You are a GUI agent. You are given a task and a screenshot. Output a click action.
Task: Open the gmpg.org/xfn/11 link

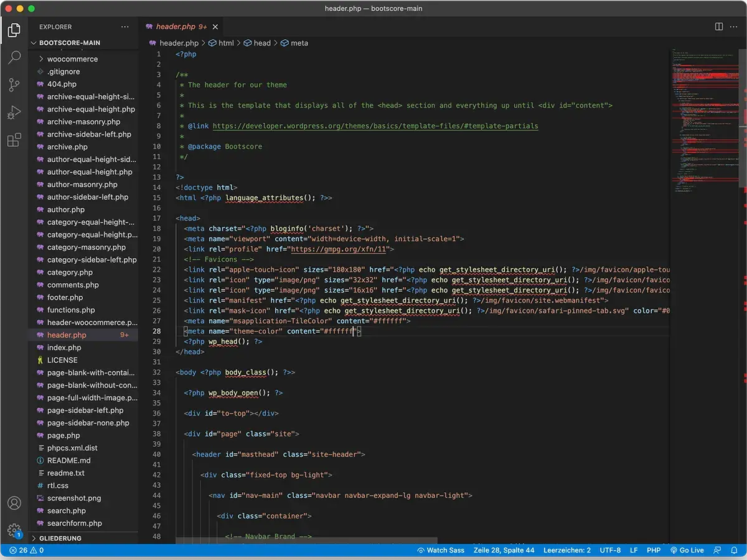click(339, 249)
